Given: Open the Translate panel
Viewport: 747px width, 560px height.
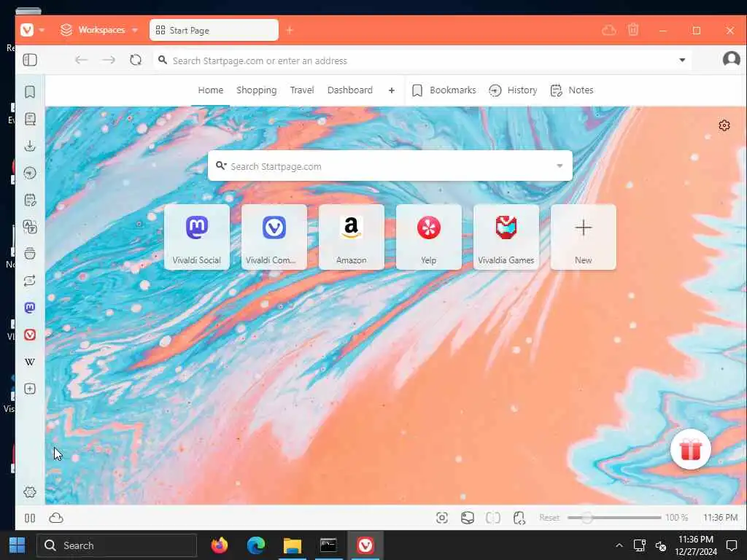Looking at the screenshot, I should 30,227.
